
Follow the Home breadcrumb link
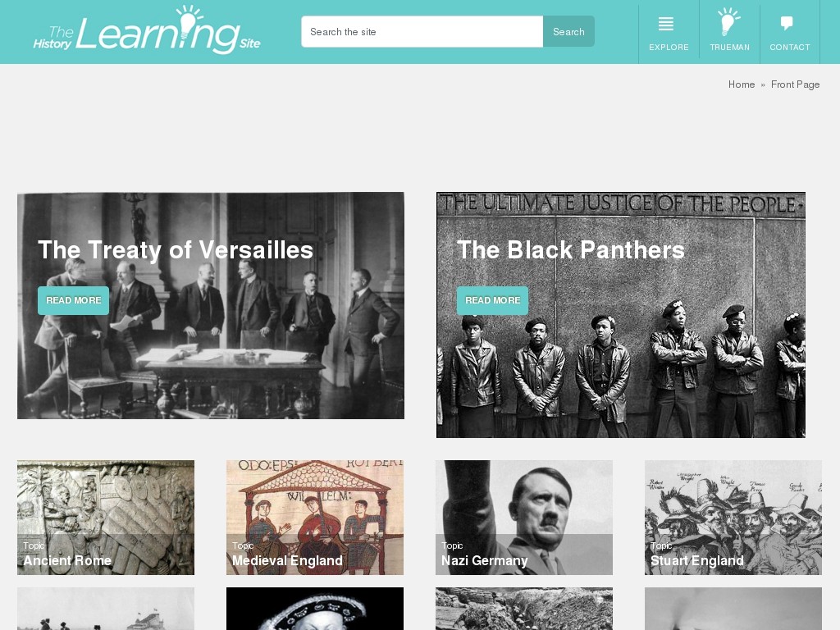point(742,84)
